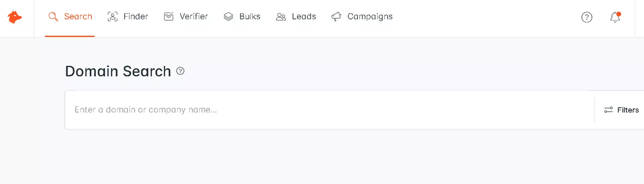Open help via the question-mark circle
644x184 pixels.
coord(587,17)
